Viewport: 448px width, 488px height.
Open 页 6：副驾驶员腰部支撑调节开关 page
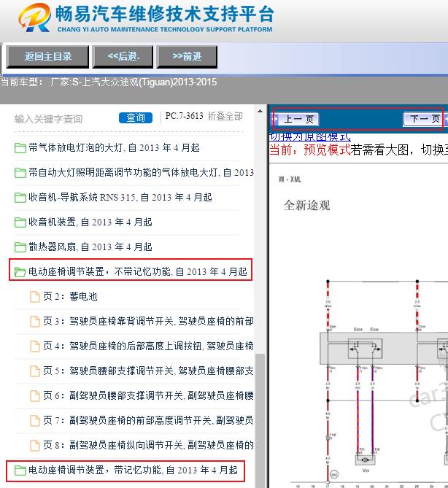point(148,395)
